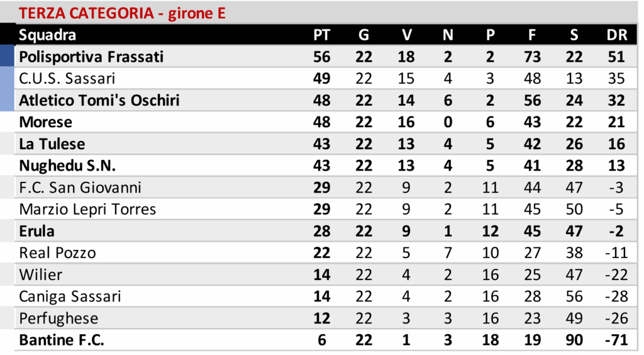Click the Caniga Sassari team name
Screen dimensions: 644x355
tap(70, 296)
